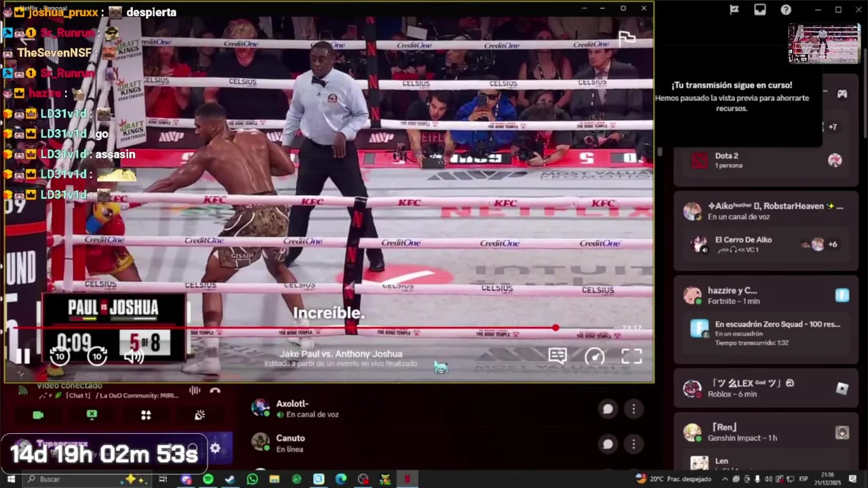
Task: Open weather widget showing 20°C
Action: tap(673, 479)
